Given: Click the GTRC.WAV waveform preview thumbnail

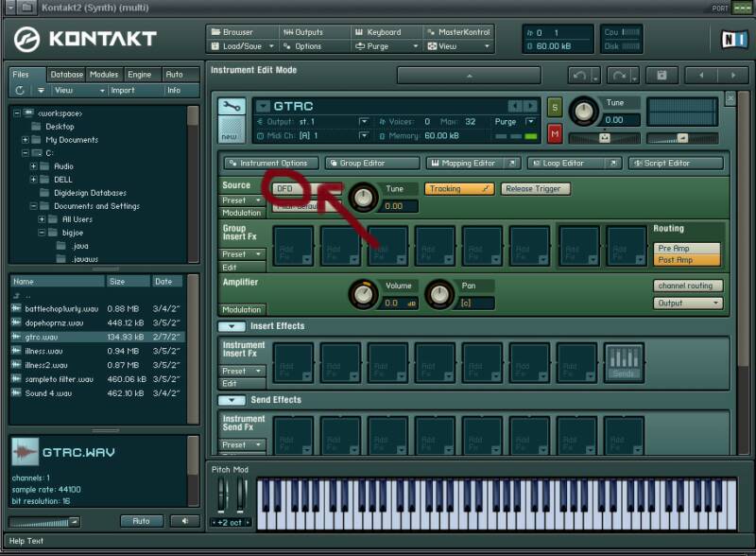Looking at the screenshot, I should tap(26, 452).
